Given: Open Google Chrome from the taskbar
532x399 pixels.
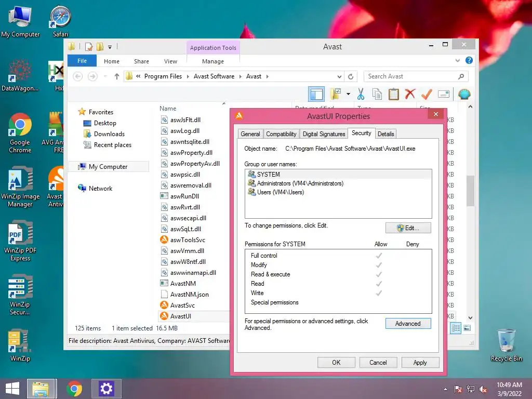Looking at the screenshot, I should tap(74, 389).
